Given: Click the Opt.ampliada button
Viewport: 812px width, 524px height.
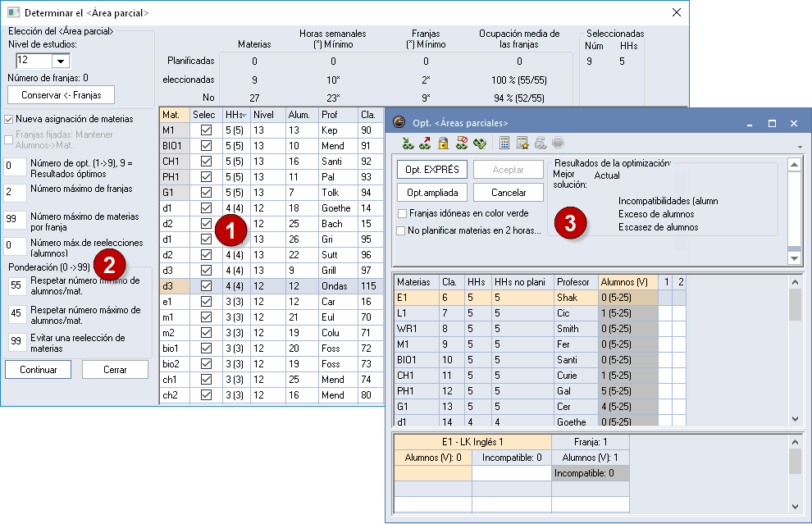Looking at the screenshot, I should point(432,193).
